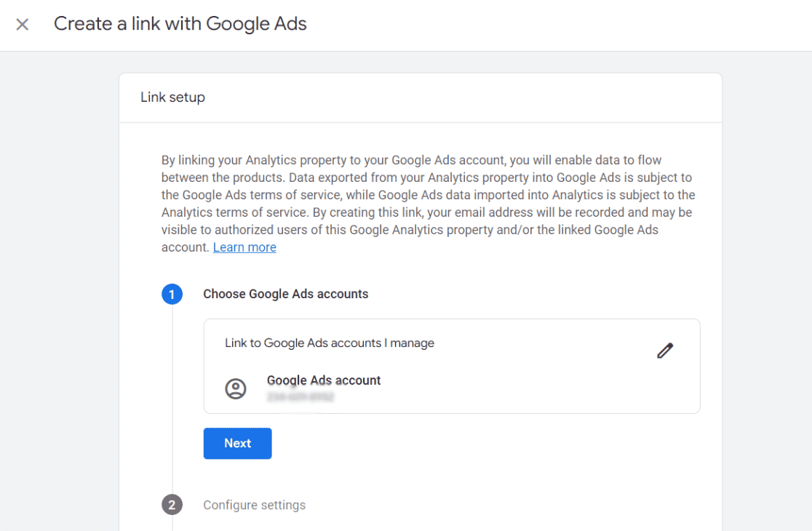Click the Create a link with Google Ads title

pyautogui.click(x=179, y=23)
